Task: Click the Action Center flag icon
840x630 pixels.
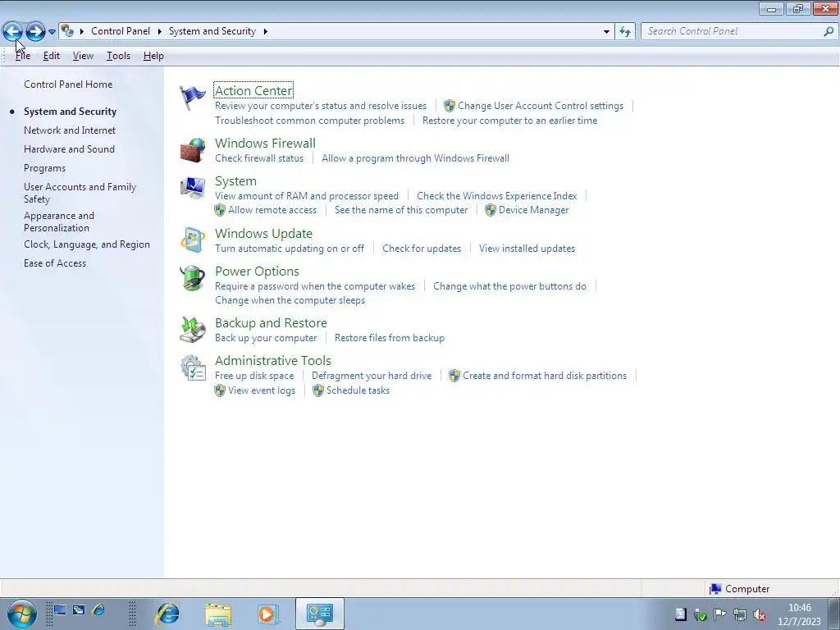Action: [192, 98]
